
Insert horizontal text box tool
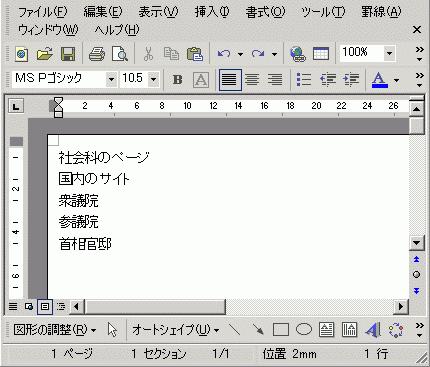326,330
